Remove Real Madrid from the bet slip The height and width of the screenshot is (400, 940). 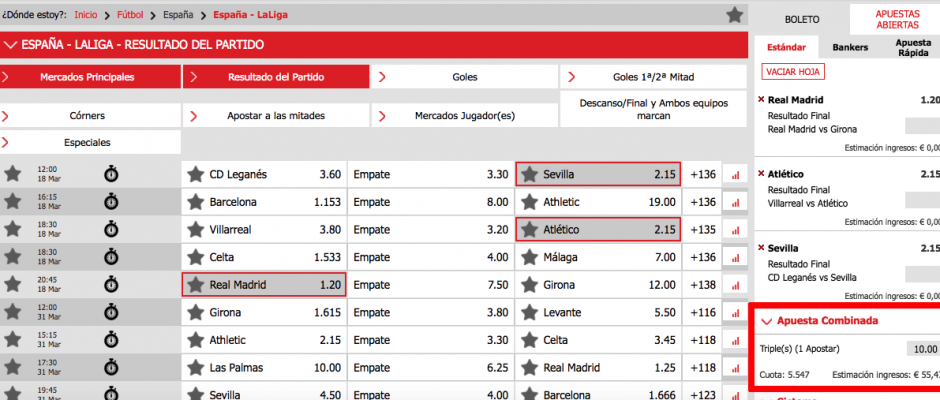tap(761, 100)
